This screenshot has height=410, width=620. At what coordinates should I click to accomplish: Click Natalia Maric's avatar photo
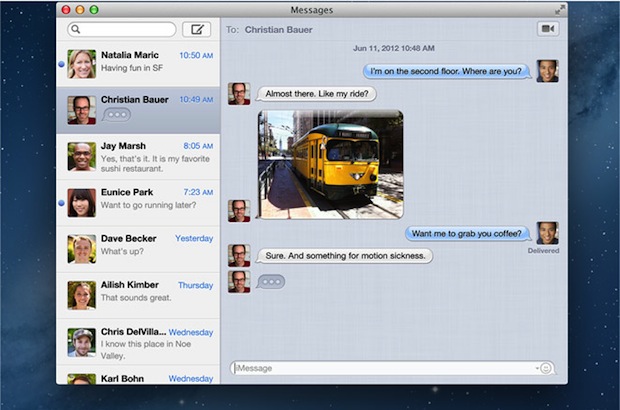[81, 64]
